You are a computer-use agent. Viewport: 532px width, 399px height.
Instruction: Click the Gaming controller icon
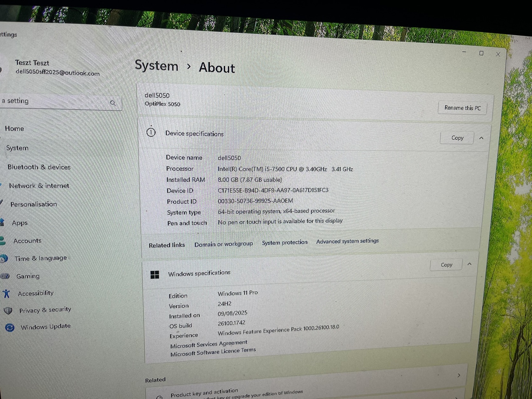click(x=5, y=276)
